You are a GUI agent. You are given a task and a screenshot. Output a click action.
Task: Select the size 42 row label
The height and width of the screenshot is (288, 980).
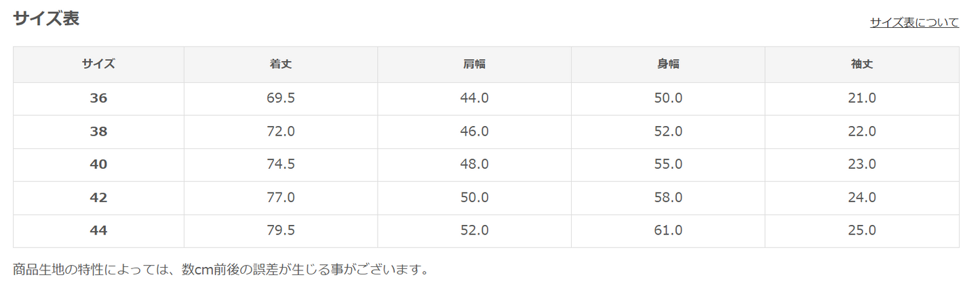[98, 198]
